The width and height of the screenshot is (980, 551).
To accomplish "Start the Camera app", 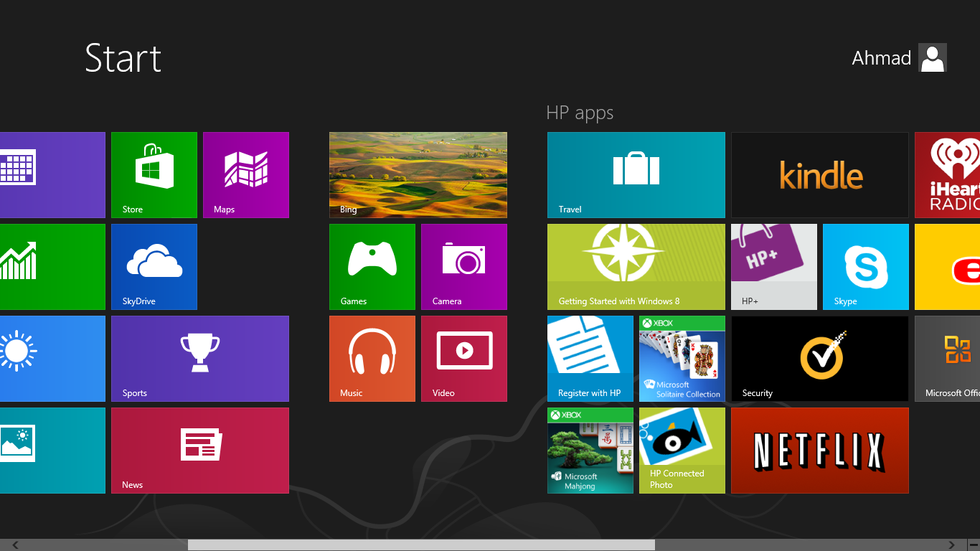I will 463,266.
